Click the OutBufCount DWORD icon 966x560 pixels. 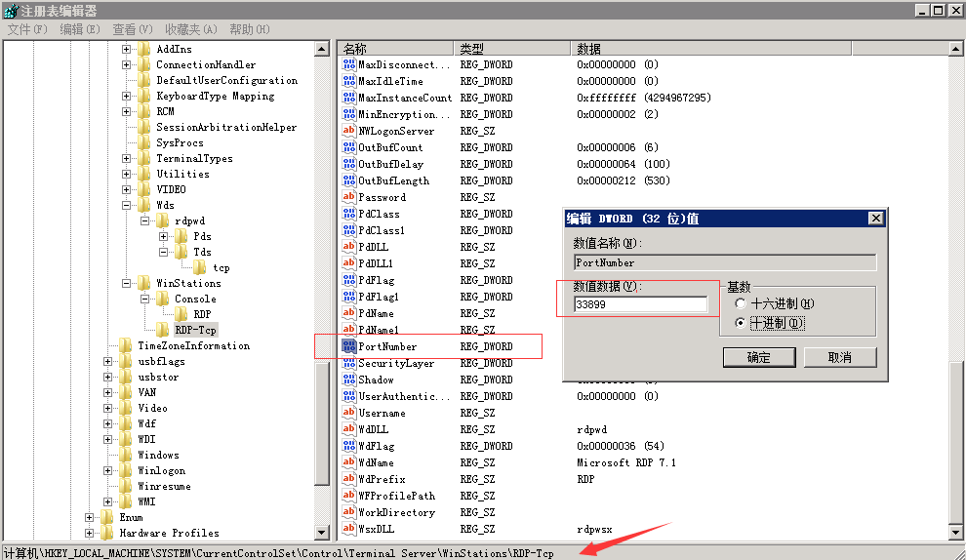pyautogui.click(x=348, y=147)
